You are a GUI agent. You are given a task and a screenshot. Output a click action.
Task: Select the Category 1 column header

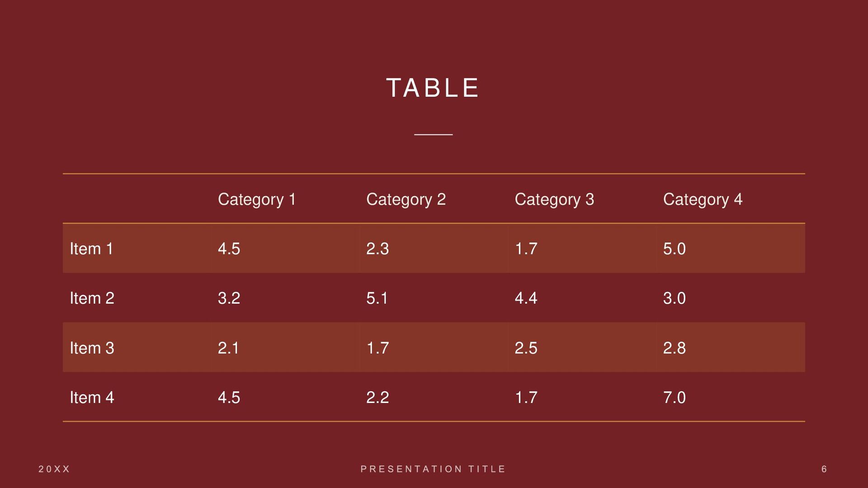(x=257, y=199)
